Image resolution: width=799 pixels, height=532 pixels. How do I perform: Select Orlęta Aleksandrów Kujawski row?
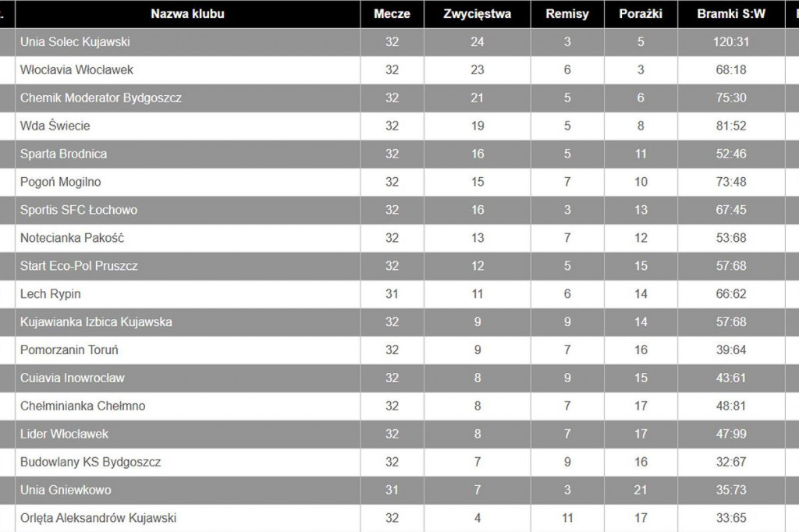point(399,518)
